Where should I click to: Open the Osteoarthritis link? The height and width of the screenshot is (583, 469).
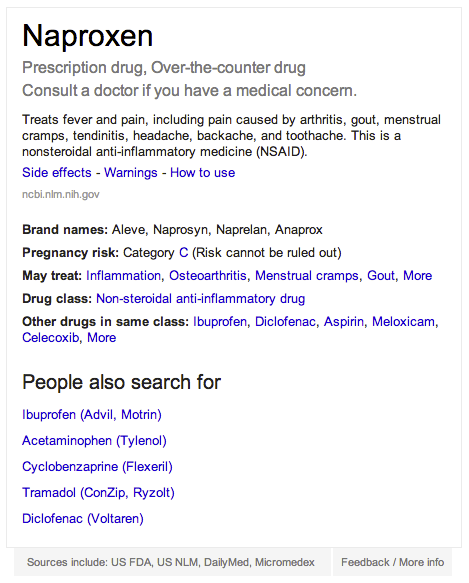208,276
